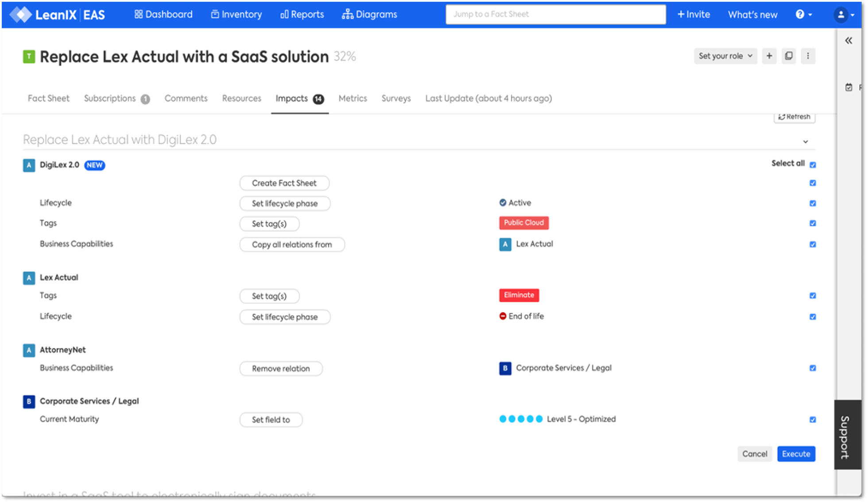Click the copy fact sheet icon
The width and height of the screenshot is (868, 503).
(x=789, y=56)
